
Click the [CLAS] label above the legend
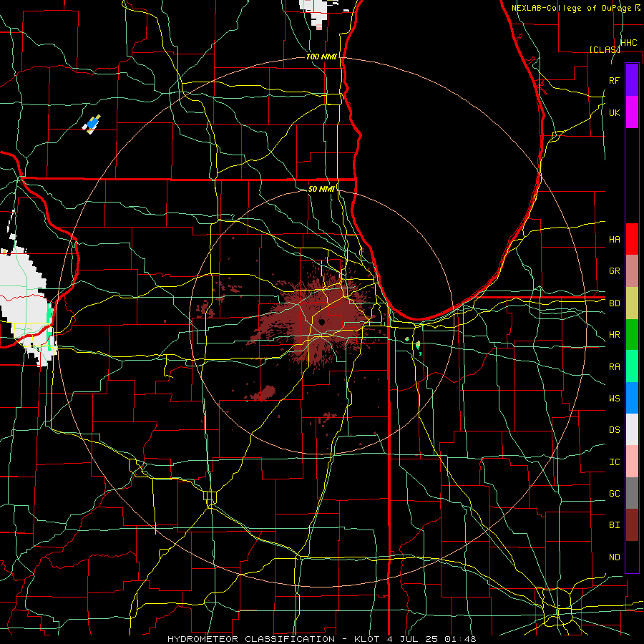click(x=605, y=49)
